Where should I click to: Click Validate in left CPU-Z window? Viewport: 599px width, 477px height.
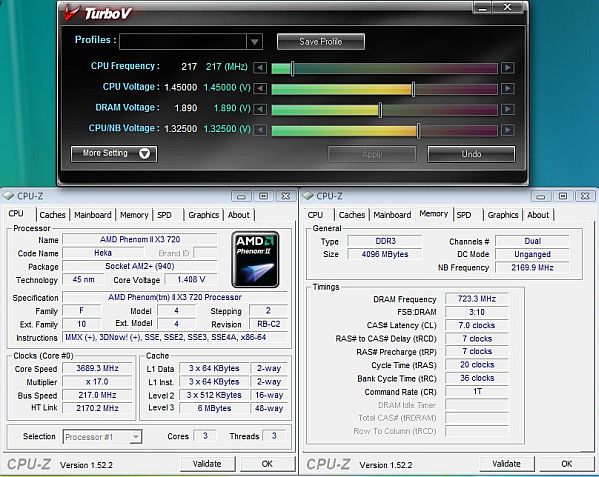tap(207, 464)
